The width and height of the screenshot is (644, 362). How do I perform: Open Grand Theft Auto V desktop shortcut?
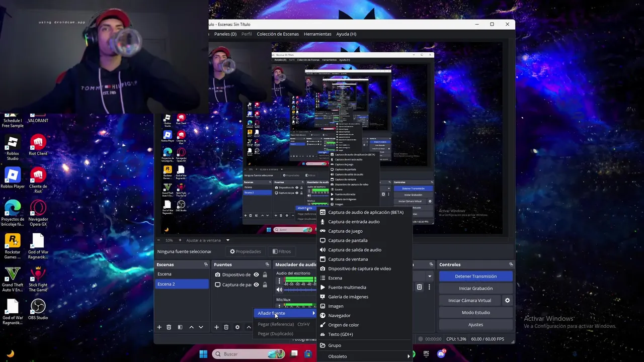13,279
